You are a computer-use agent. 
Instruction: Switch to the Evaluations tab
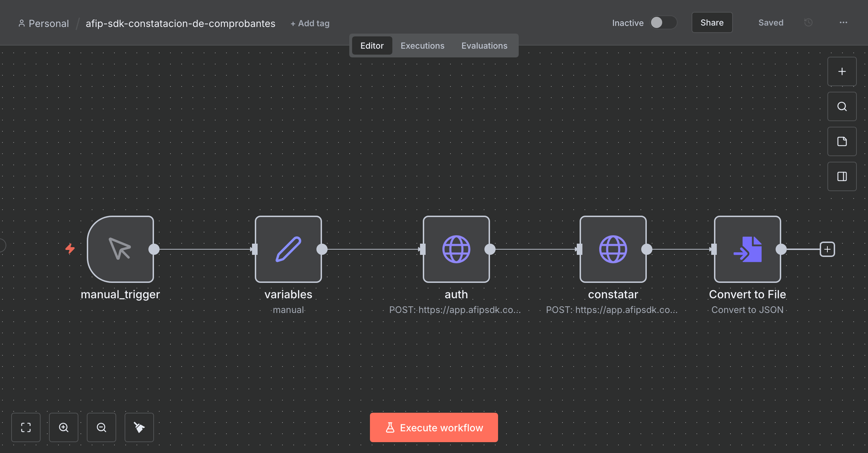[x=484, y=46]
